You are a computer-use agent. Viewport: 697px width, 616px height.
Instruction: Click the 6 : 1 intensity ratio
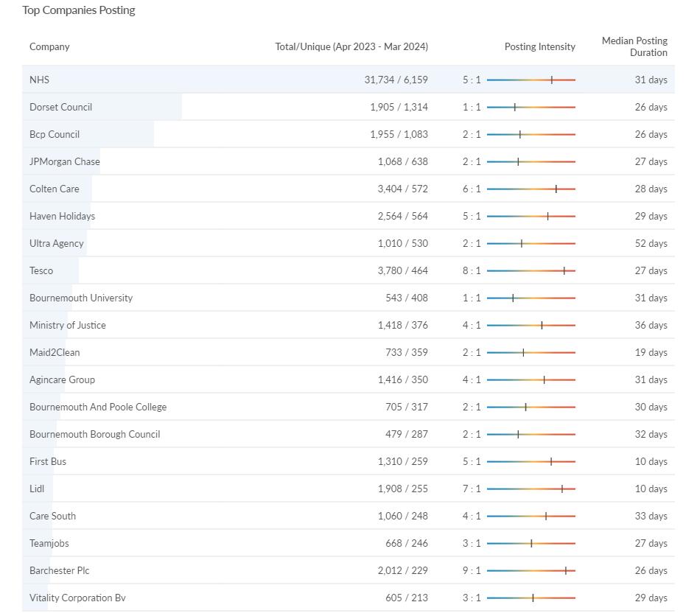[x=472, y=189]
